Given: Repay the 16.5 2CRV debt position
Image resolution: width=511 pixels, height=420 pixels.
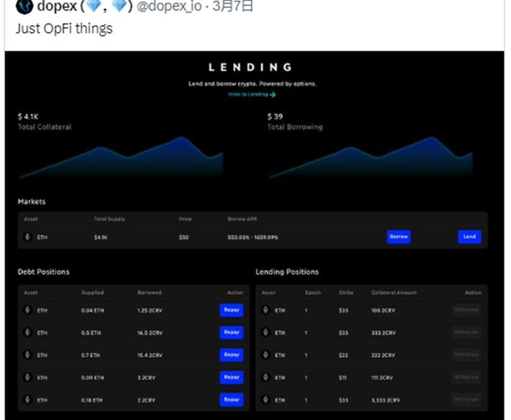Looking at the screenshot, I should coord(231,332).
